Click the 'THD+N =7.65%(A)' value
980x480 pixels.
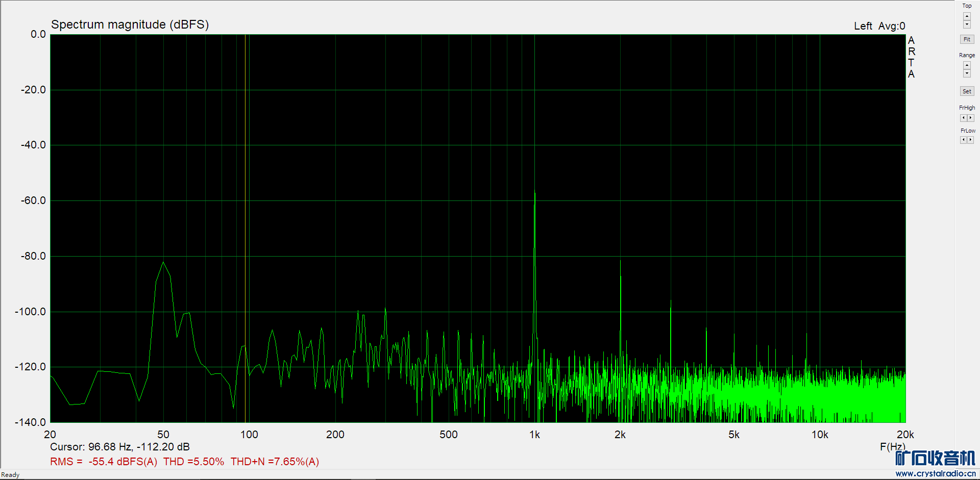(275, 462)
